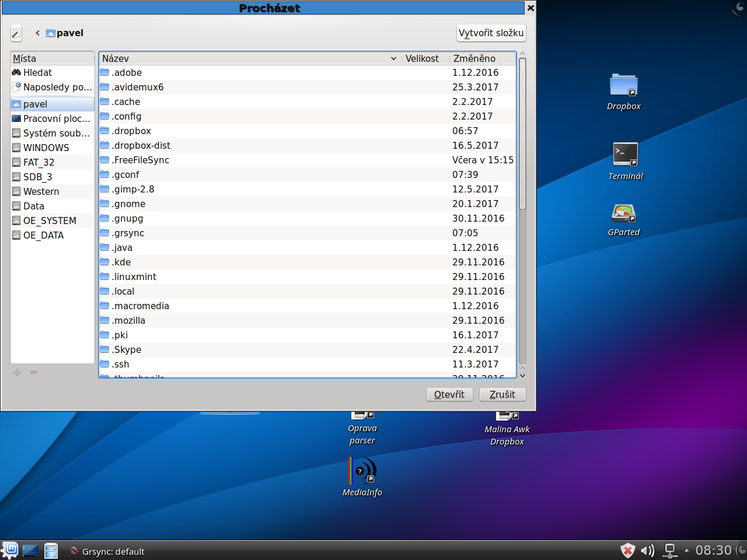
Task: Select Systém souborů in the sidebar
Action: 53,133
